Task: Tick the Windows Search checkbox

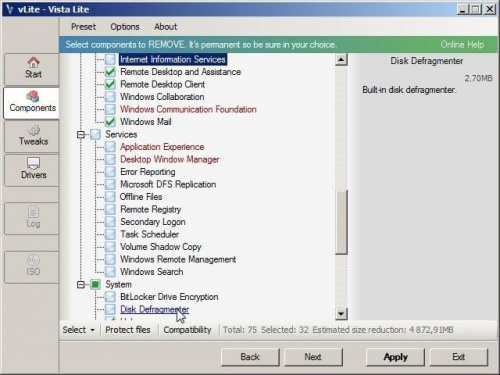Action: pos(110,272)
